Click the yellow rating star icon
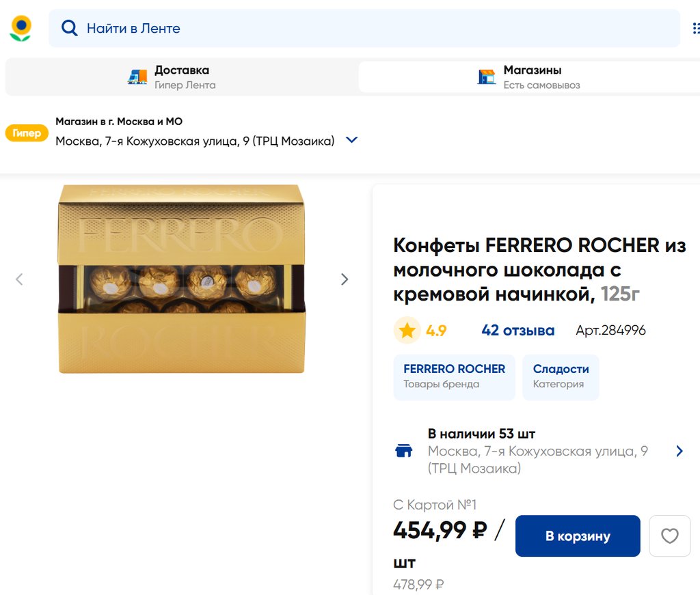 tap(407, 331)
